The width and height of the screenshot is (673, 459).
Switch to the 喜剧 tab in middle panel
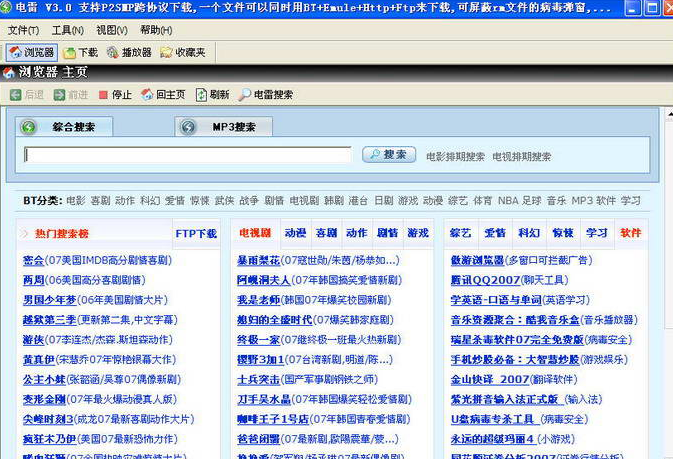click(326, 233)
